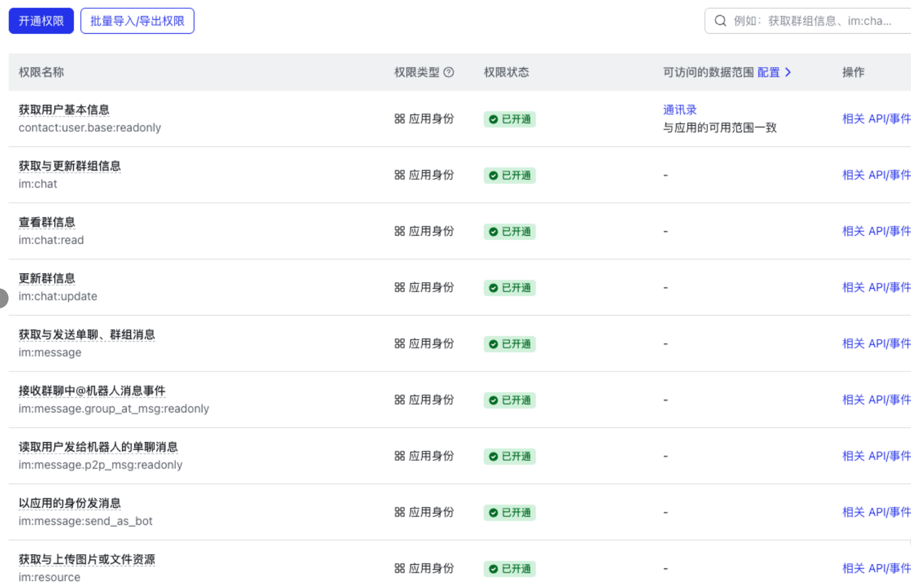This screenshot has height=588, width=911.
Task: Select permission name 接收群聊中@机器人消息事件
Action: point(92,391)
